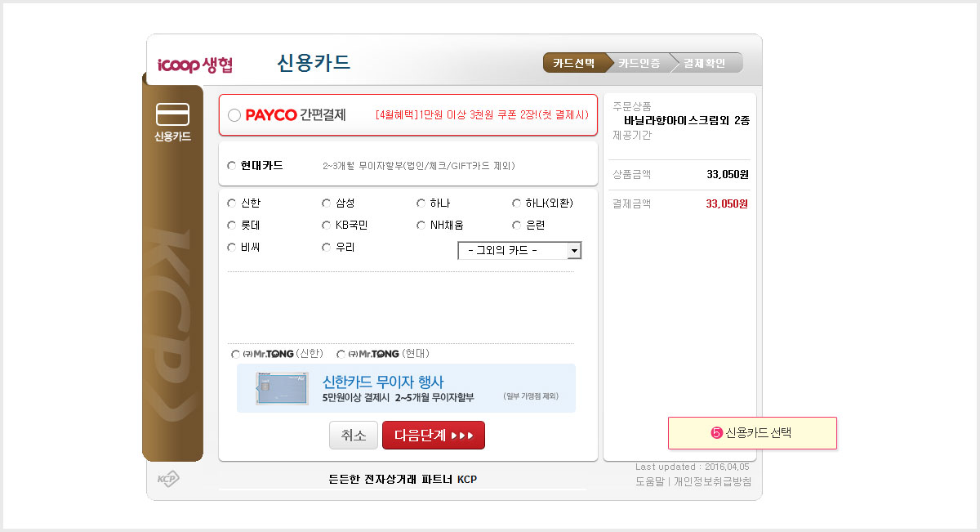Click the 2~3개월 무이자할부 notice text
980x532 pixels.
[419, 166]
